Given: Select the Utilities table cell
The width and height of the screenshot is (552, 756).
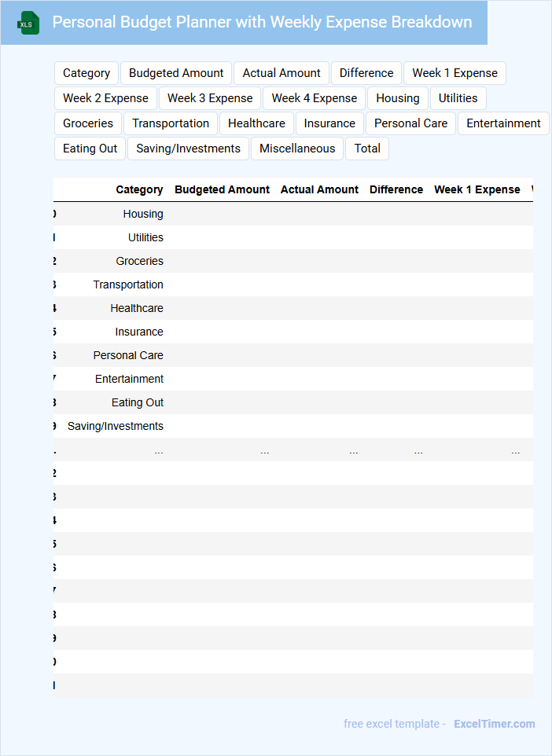Looking at the screenshot, I should pos(145,237).
